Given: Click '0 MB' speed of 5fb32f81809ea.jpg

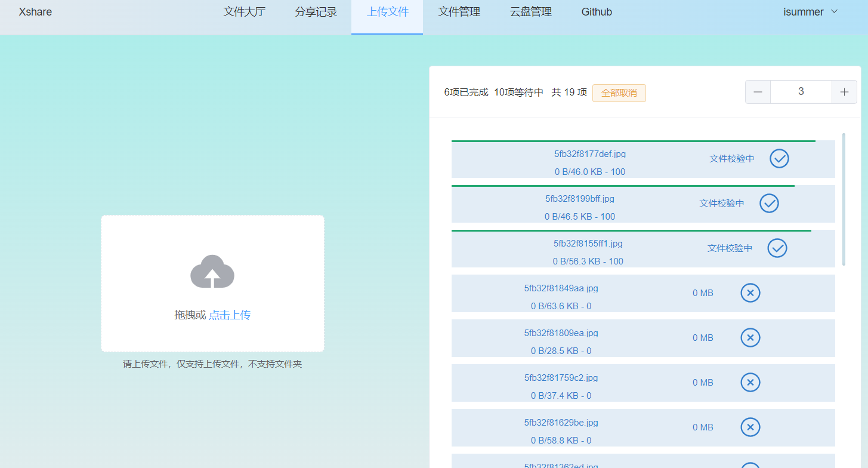Looking at the screenshot, I should pyautogui.click(x=703, y=338).
